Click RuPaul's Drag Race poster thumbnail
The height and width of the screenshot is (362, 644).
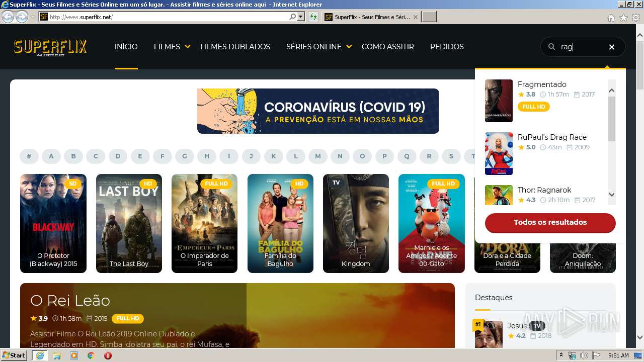[x=499, y=153]
